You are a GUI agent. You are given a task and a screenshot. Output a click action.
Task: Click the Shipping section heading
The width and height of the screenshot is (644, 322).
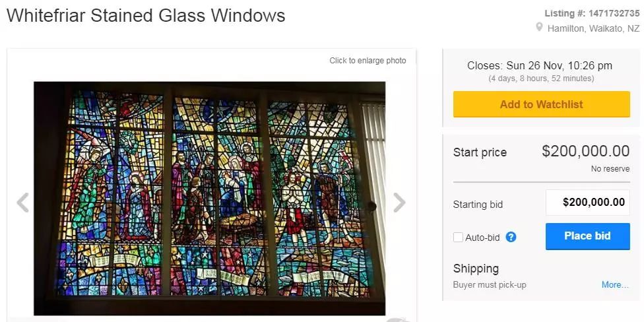pyautogui.click(x=476, y=269)
